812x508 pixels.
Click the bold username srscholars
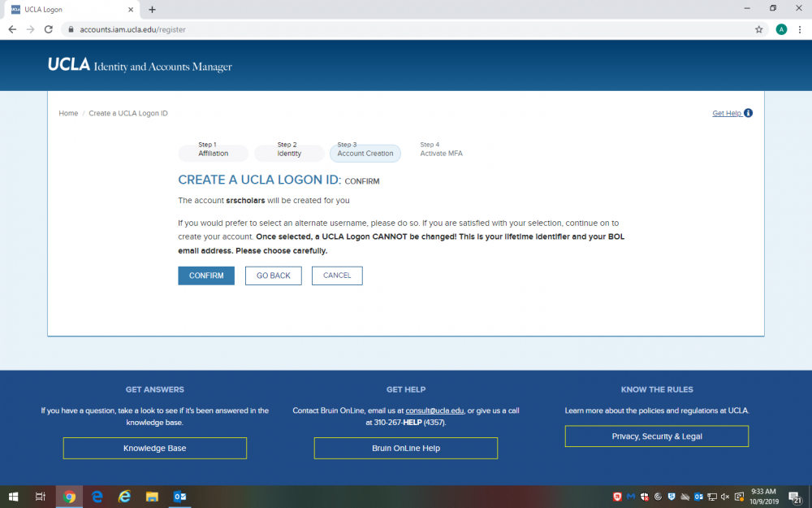point(245,201)
